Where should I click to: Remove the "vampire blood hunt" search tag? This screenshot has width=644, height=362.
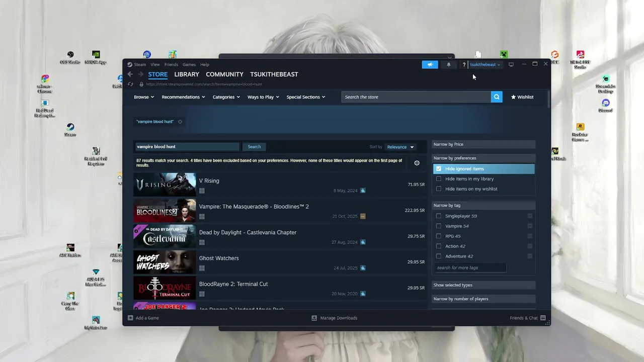tap(180, 122)
